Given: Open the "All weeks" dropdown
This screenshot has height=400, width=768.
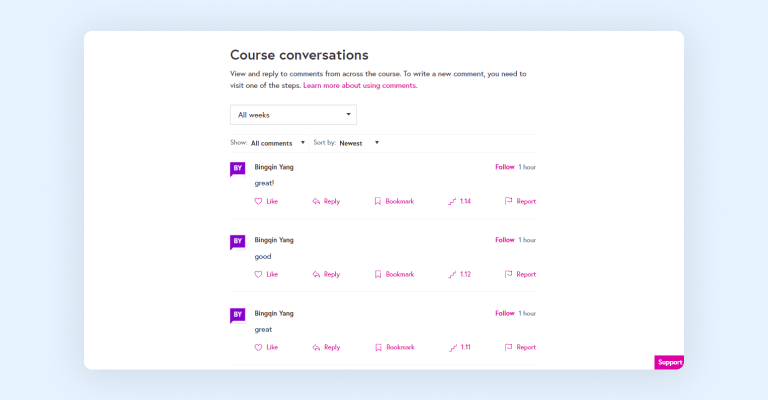Looking at the screenshot, I should click(293, 115).
